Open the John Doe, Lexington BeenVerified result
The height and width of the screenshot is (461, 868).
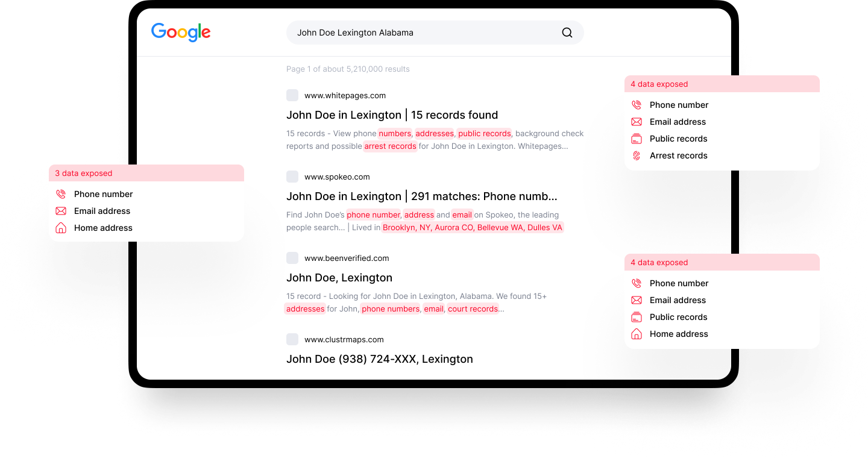[x=339, y=278]
